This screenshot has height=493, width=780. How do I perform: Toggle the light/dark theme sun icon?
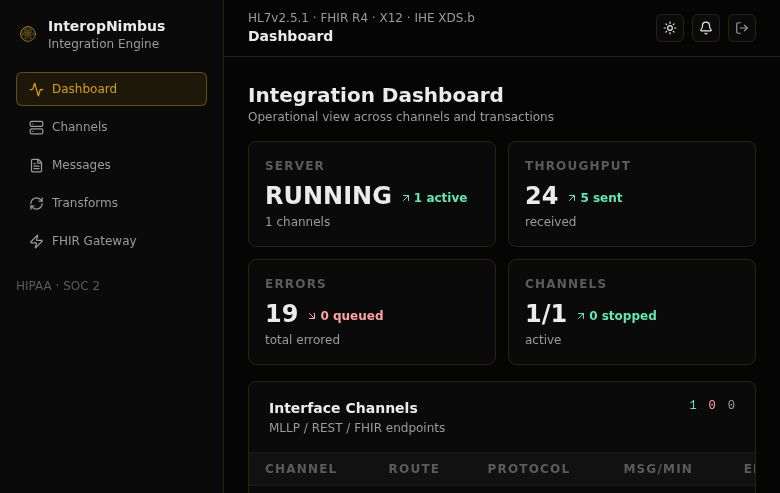coord(670,28)
